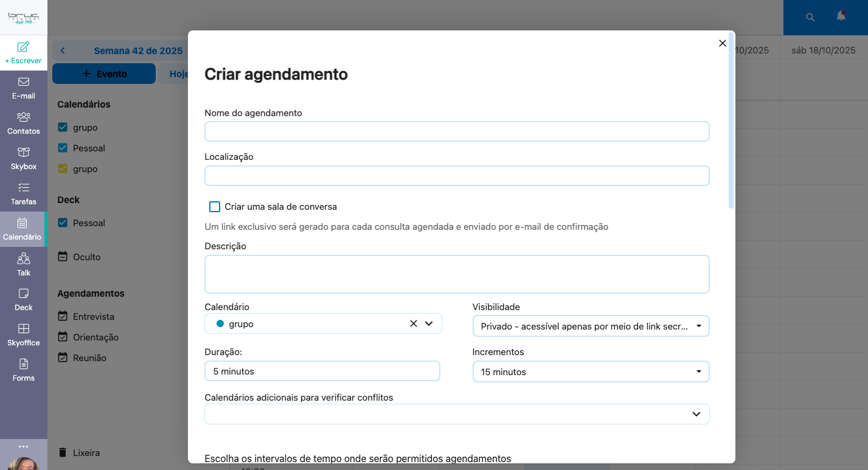Expand the Incrementos dropdown
Image resolution: width=868 pixels, height=470 pixels.
click(591, 372)
